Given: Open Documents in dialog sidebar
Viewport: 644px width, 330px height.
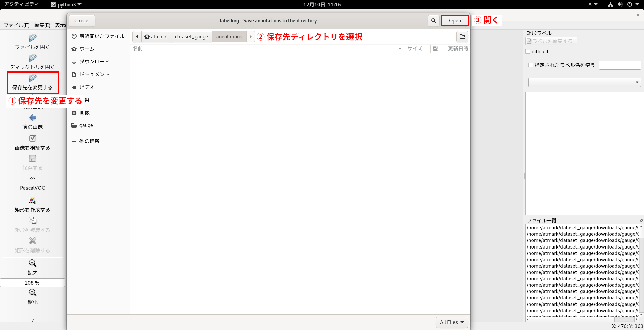Looking at the screenshot, I should pyautogui.click(x=98, y=74).
